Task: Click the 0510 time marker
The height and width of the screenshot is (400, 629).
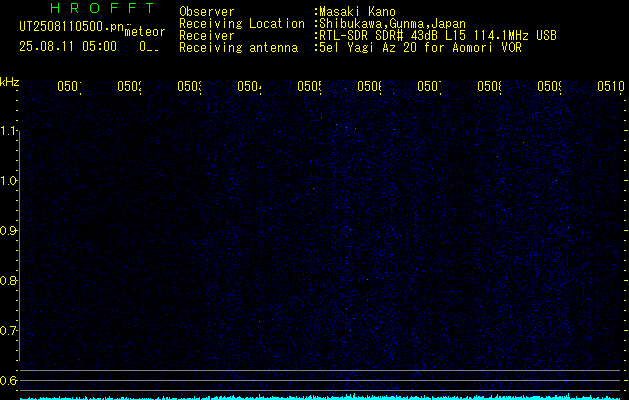Action: 611,86
